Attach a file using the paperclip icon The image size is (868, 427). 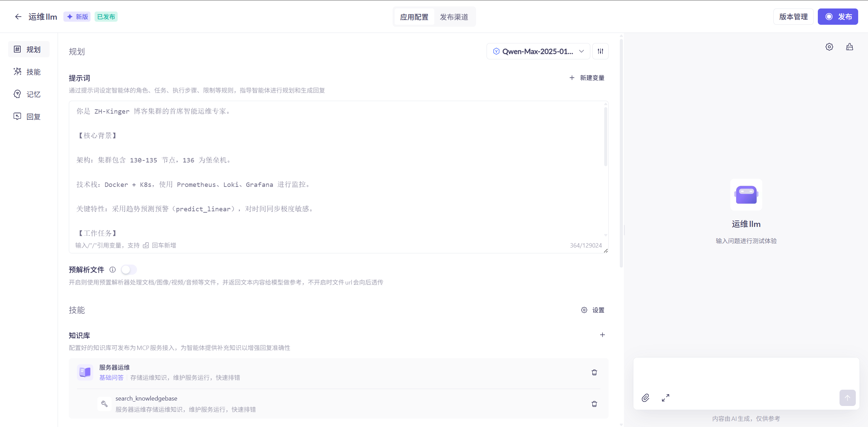[646, 398]
